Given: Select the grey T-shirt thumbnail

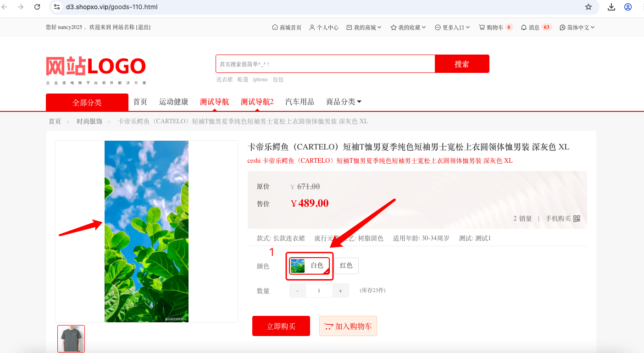Looking at the screenshot, I should click(x=71, y=339).
